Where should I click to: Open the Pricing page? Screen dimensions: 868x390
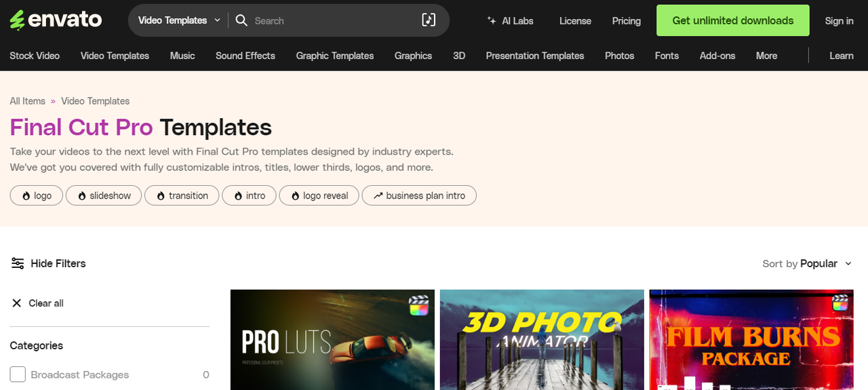pos(627,21)
